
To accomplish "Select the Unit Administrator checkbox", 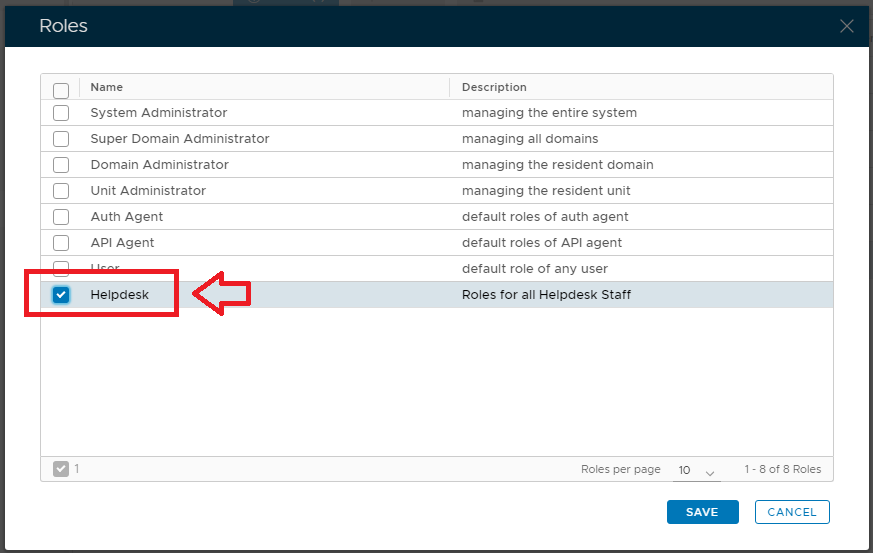I will coord(61,191).
